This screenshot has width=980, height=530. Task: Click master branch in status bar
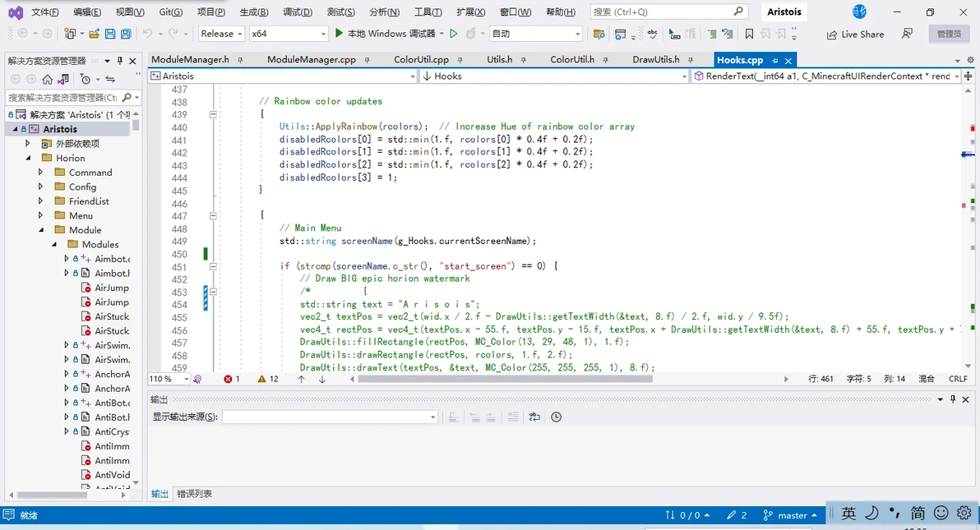point(790,516)
